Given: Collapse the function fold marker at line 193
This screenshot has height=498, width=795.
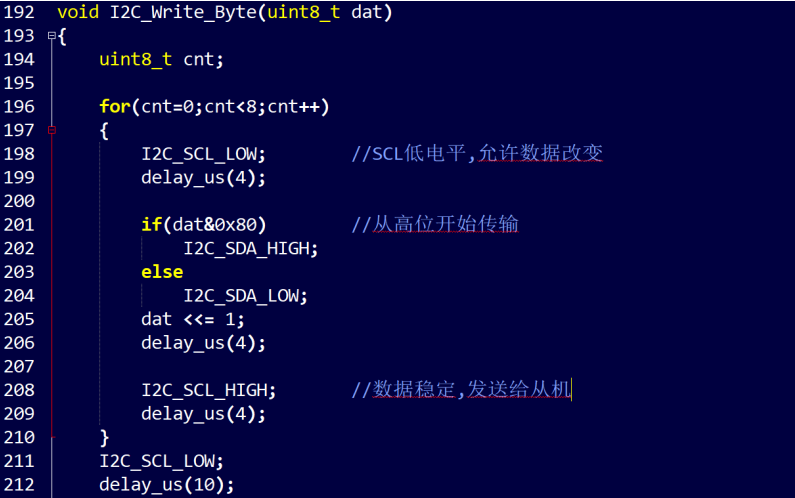Looking at the screenshot, I should pyautogui.click(x=52, y=36).
